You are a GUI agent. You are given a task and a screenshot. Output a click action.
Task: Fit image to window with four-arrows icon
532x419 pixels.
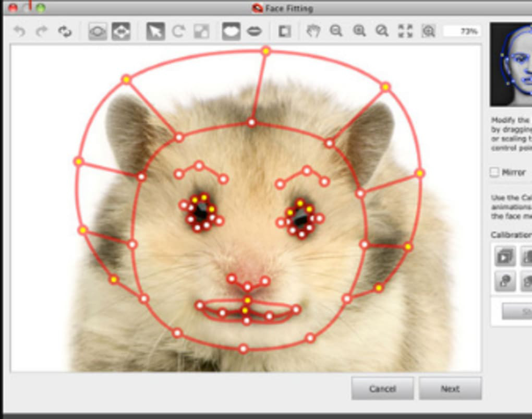(405, 31)
